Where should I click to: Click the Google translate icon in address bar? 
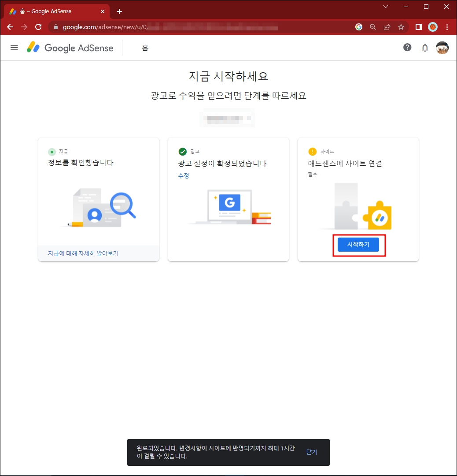[x=358, y=27]
